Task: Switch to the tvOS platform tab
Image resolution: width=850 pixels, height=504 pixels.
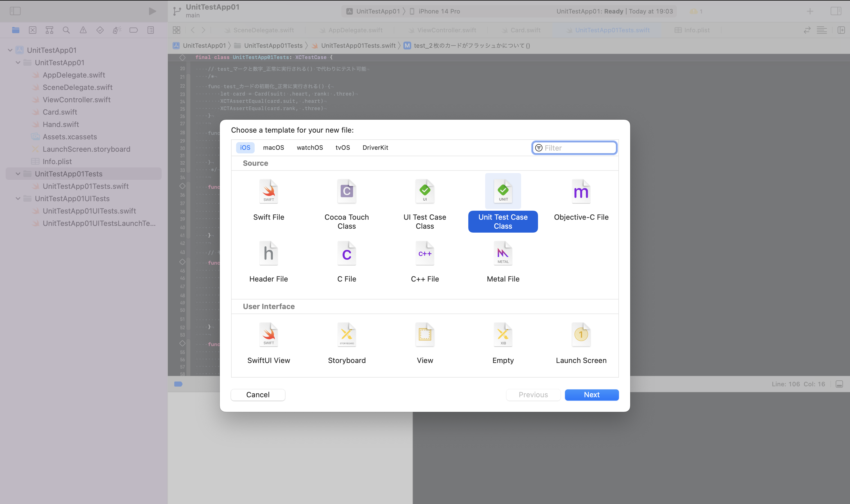Action: [x=342, y=148]
